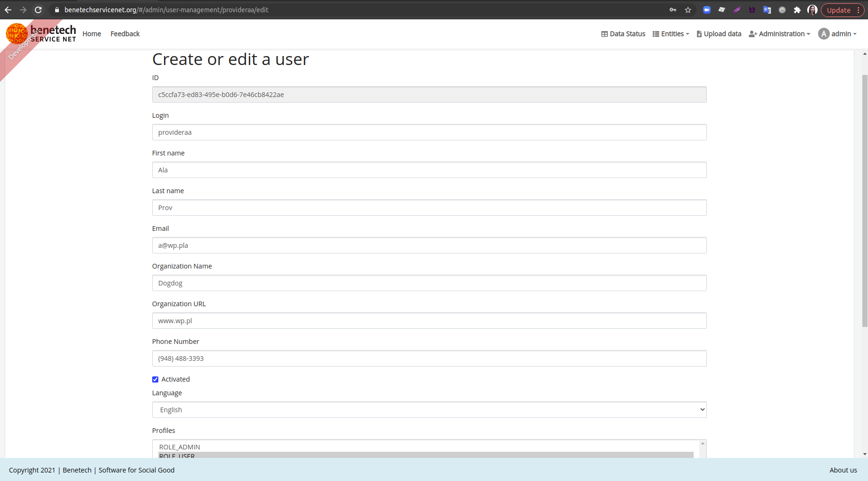The height and width of the screenshot is (481, 868).
Task: Open the Zoom extension in the toolbar
Action: click(707, 9)
